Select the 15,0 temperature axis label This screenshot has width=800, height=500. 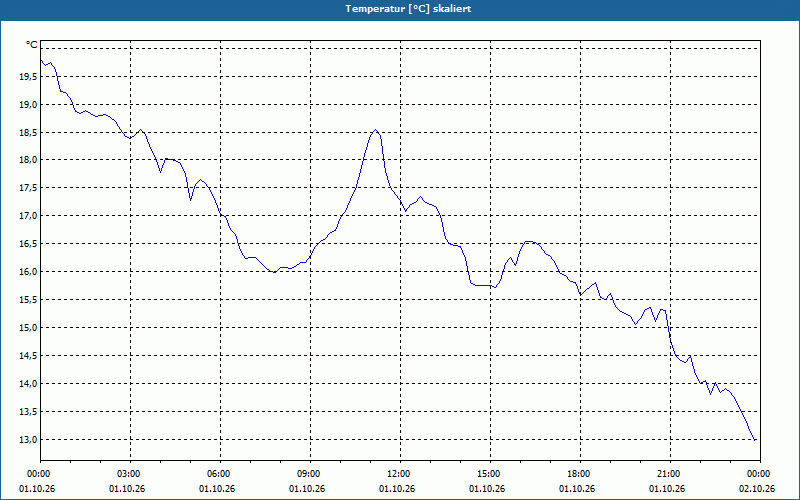tap(28, 328)
